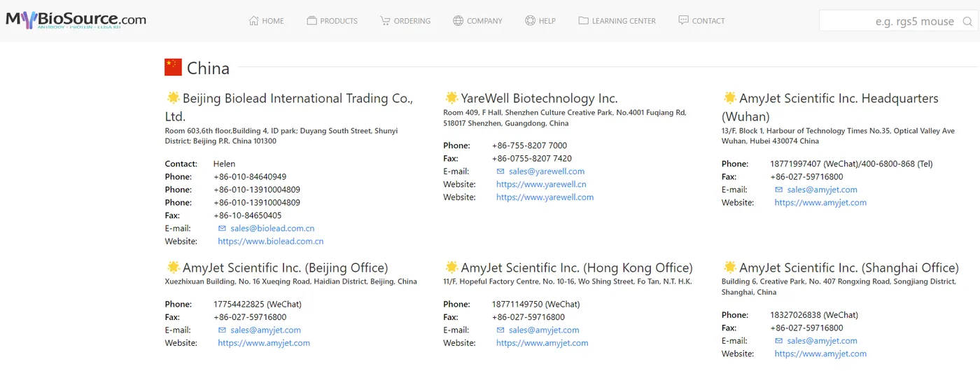Viewport: 980px width, 371px height.
Task: Focus the product search field
Action: coord(898,21)
